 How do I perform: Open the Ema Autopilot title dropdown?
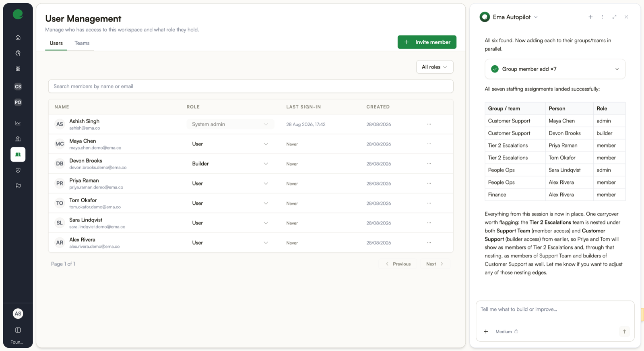pos(536,17)
